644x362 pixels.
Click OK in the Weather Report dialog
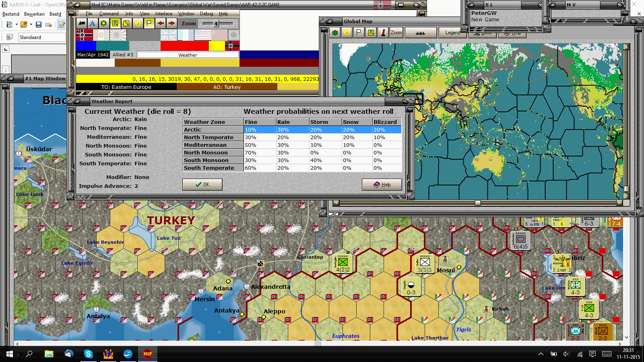[202, 185]
